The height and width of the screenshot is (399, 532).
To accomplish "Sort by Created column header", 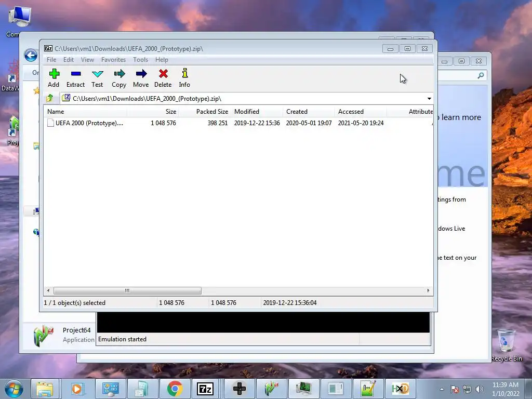I will pyautogui.click(x=309, y=112).
